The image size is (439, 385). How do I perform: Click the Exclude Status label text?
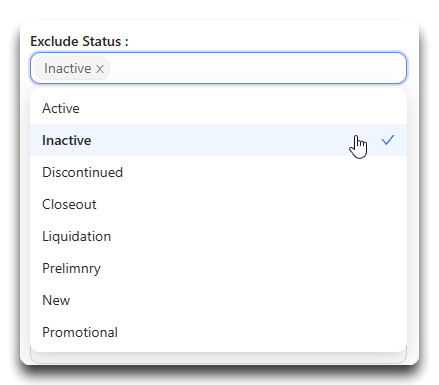pos(79,41)
